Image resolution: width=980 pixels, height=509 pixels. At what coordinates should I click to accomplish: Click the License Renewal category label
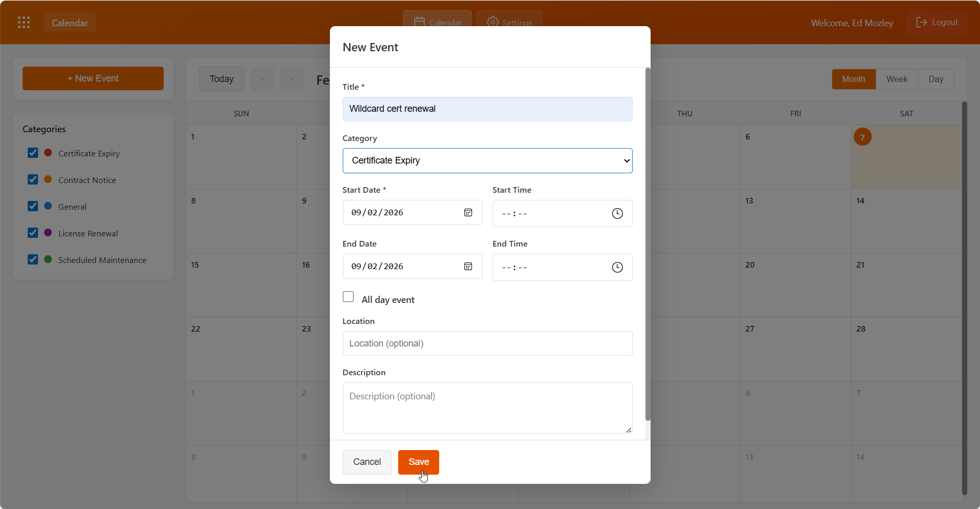(88, 233)
